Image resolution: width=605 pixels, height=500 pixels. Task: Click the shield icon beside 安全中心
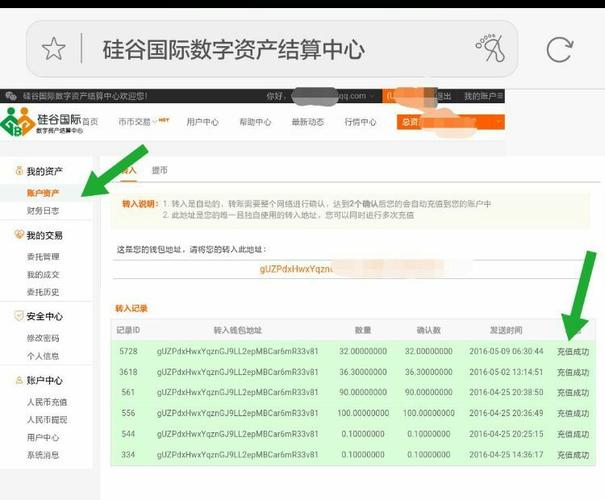(19, 316)
